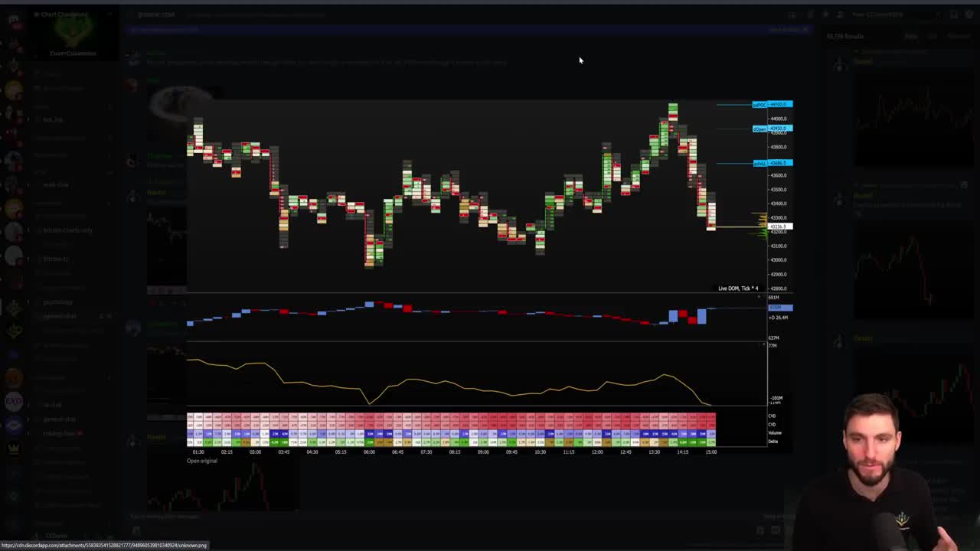Image resolution: width=980 pixels, height=551 pixels.
Task: Select the bot_list channel in the channel list
Action: coord(53,119)
